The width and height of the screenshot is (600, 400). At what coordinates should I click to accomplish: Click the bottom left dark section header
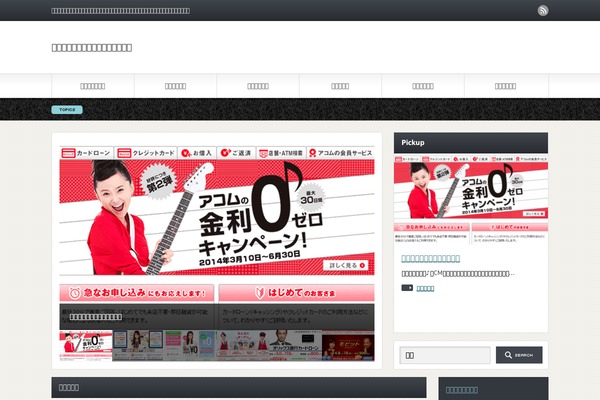(239, 387)
